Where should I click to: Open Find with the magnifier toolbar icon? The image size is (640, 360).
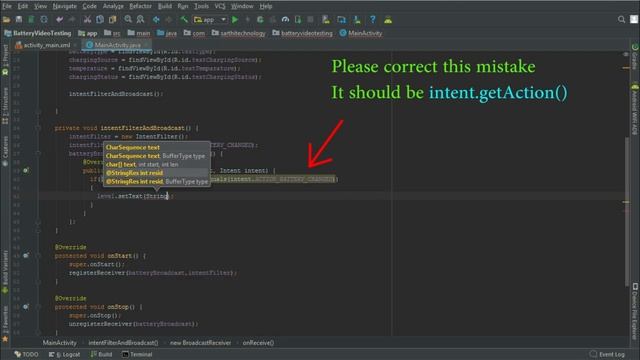coord(128,20)
